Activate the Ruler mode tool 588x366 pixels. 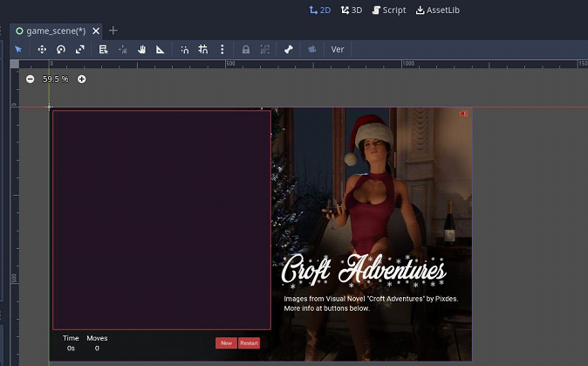161,49
